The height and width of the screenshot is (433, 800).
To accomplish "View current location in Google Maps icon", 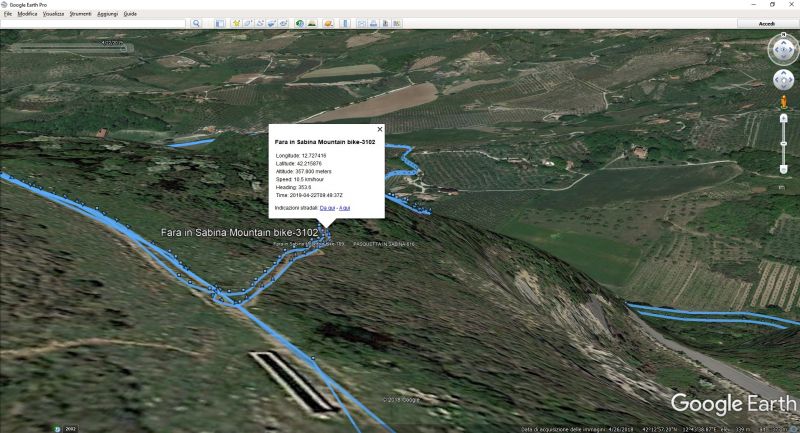I will [x=396, y=23].
